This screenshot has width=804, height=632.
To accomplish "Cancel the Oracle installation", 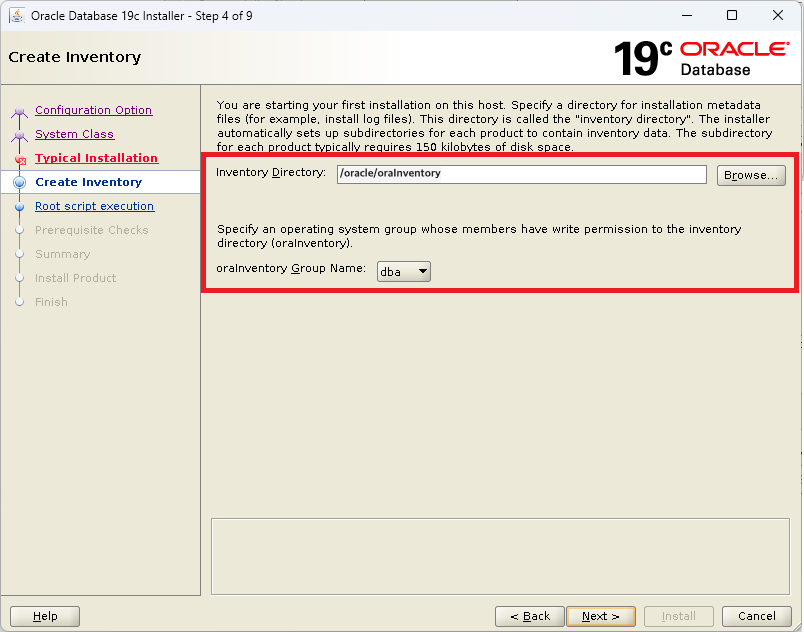I will tap(757, 616).
